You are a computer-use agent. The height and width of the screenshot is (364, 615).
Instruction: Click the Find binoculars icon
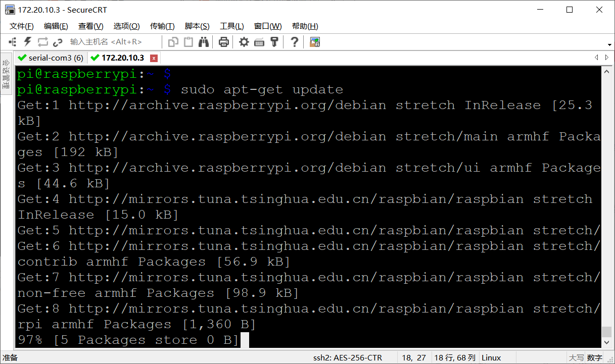(204, 42)
